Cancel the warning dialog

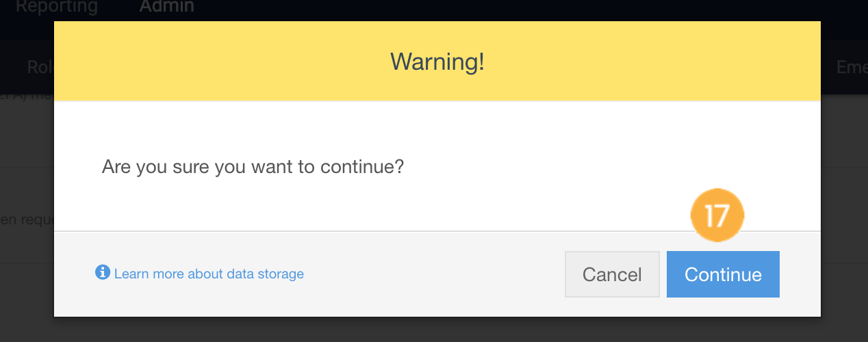tap(612, 274)
